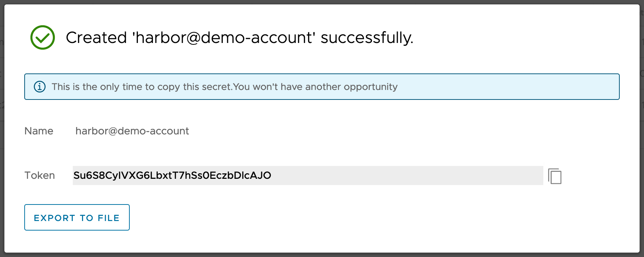Image resolution: width=644 pixels, height=257 pixels.
Task: Export the token to a file
Action: pyautogui.click(x=77, y=218)
